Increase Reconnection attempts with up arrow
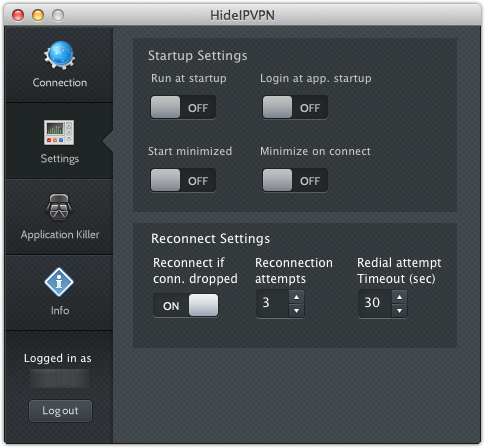Screen dimensions: 485x448 pos(296,297)
